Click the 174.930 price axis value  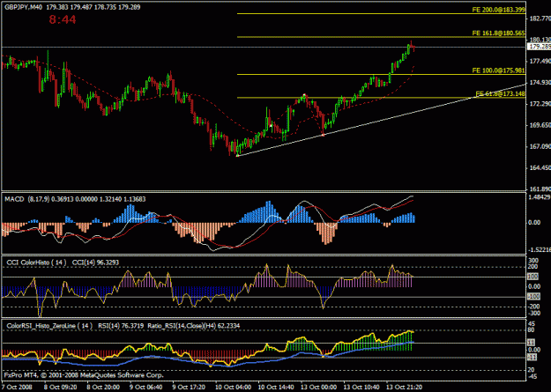coord(540,83)
